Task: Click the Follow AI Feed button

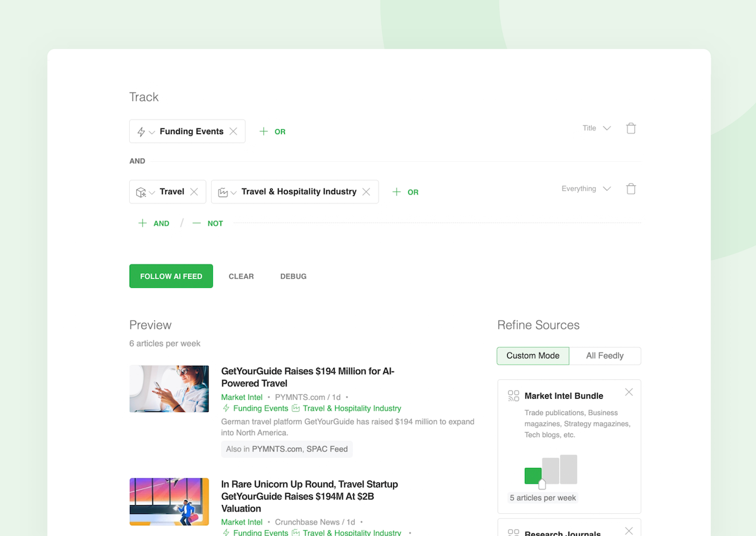Action: click(171, 276)
